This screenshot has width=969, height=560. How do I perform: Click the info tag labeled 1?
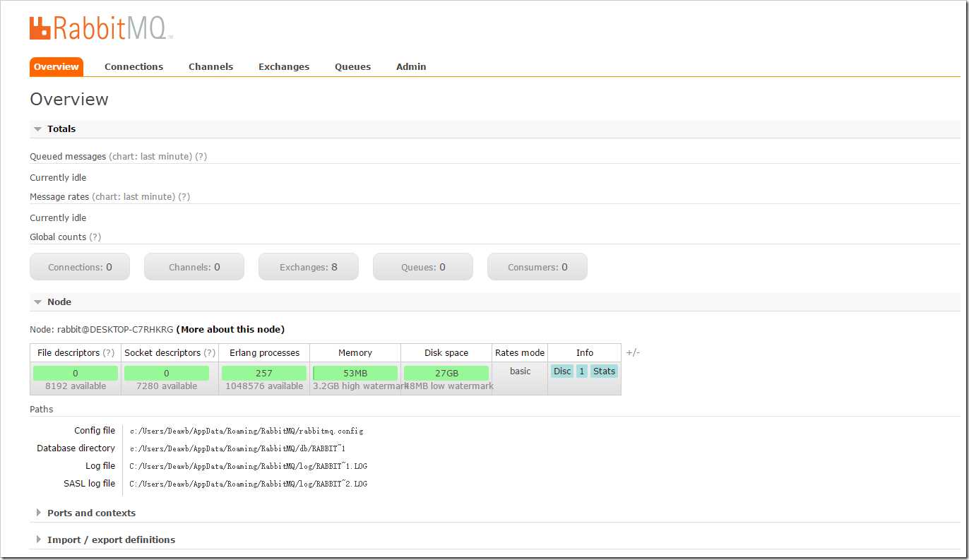pyautogui.click(x=582, y=371)
